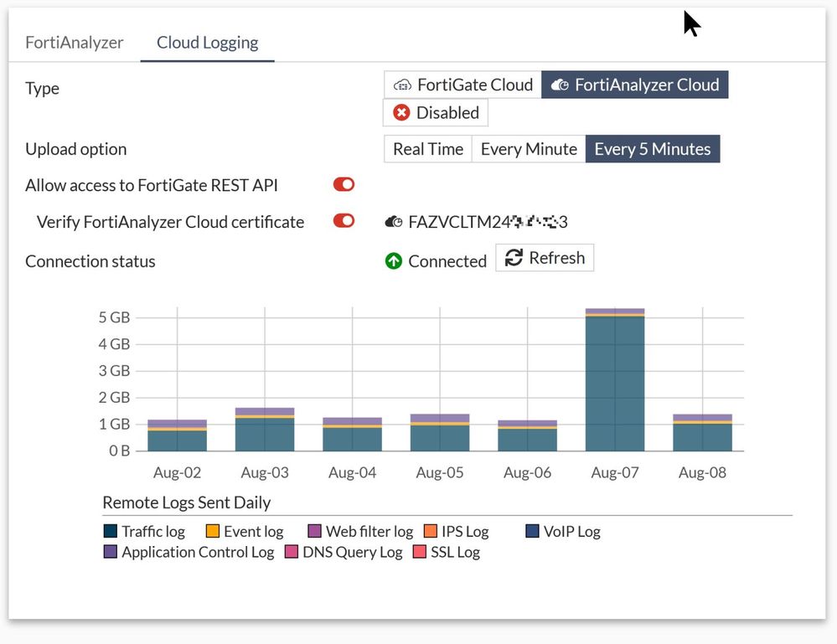
Task: Set logging type to Disabled
Action: [436, 113]
